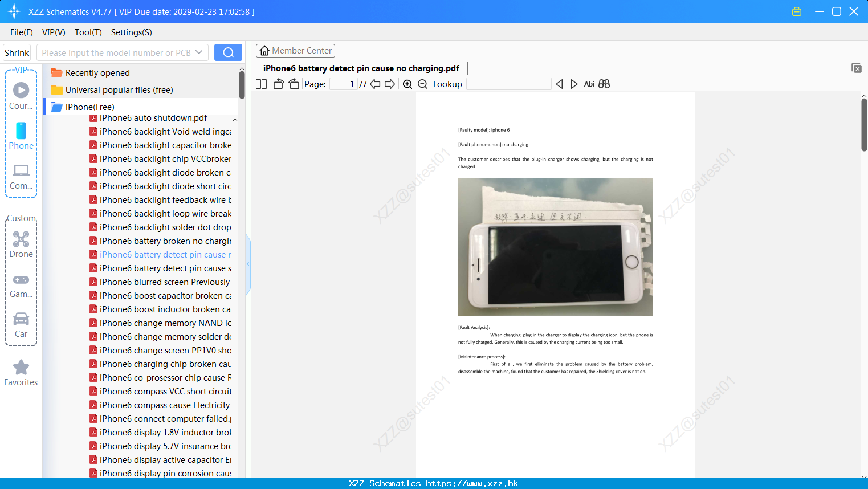The height and width of the screenshot is (489, 868).
Task: Open the Tool(T) menu
Action: (88, 32)
